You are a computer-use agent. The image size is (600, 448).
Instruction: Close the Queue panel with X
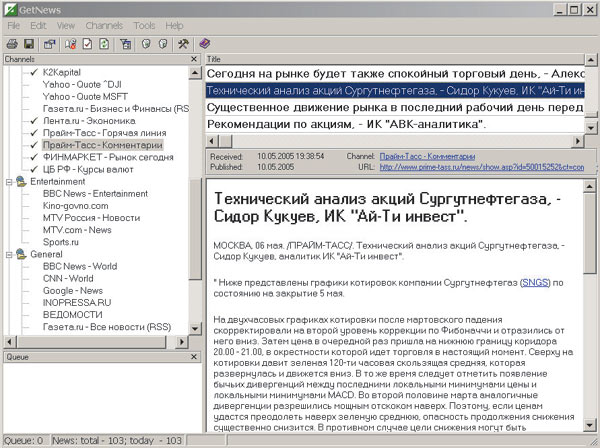tap(194, 356)
